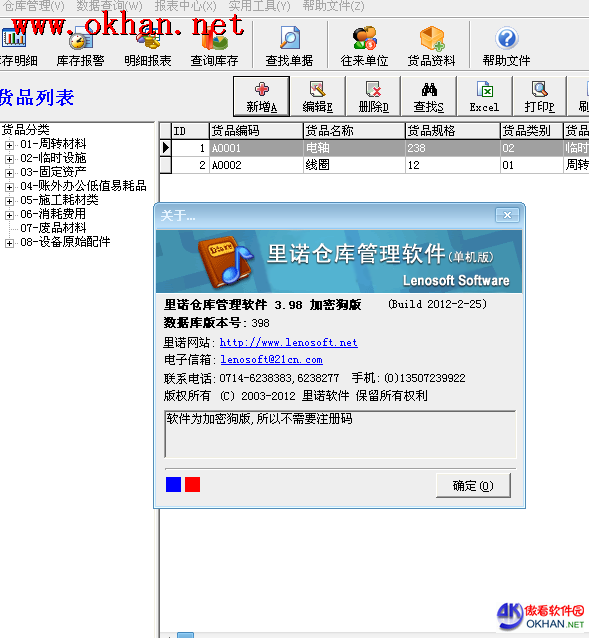
Task: Click the 12 specification cell
Action: tap(453, 165)
